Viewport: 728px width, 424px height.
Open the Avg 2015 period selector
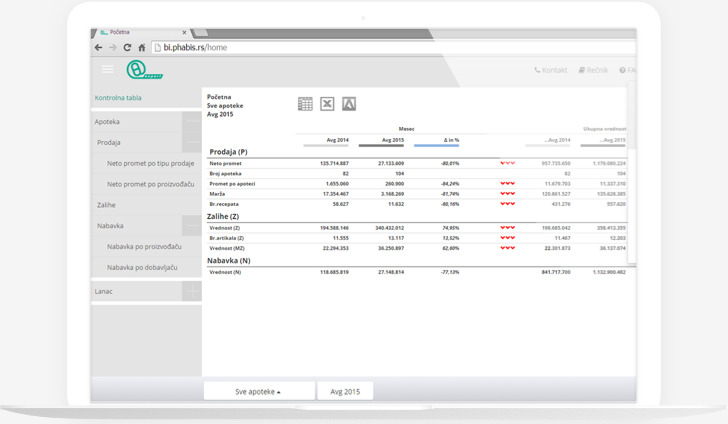(345, 392)
